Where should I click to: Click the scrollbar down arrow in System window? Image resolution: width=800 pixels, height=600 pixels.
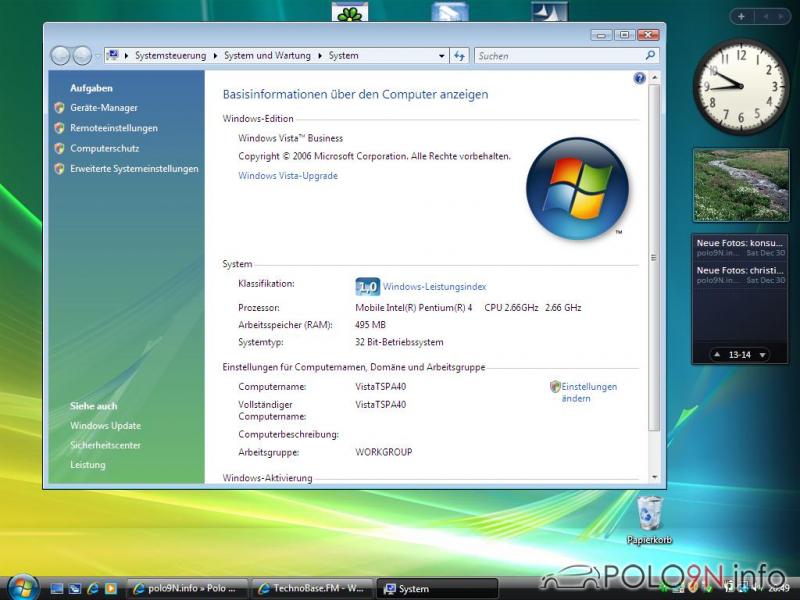click(654, 478)
